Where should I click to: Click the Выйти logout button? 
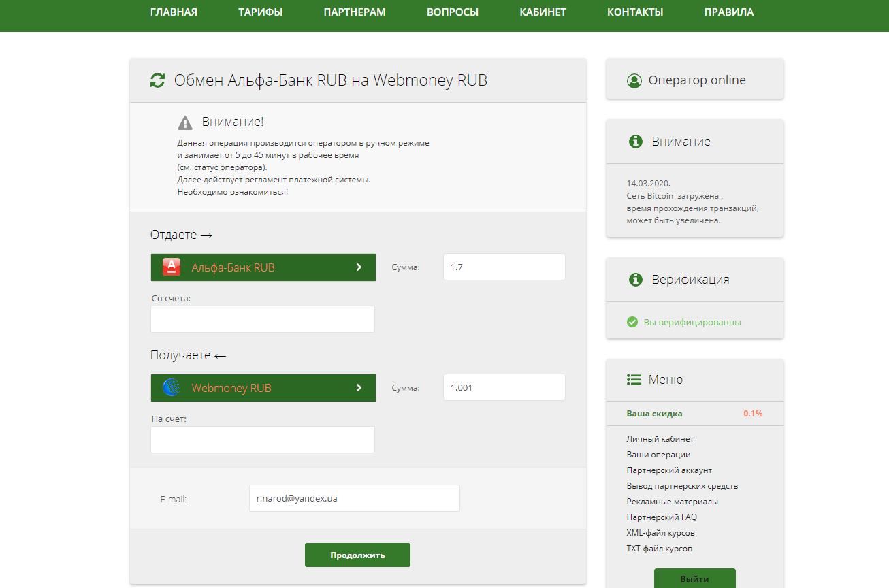click(x=694, y=578)
